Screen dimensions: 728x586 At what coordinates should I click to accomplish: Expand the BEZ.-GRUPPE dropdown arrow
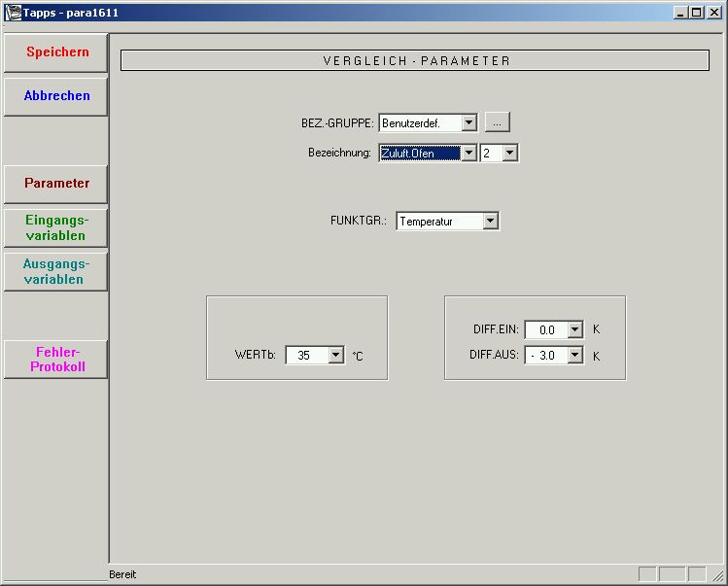click(468, 123)
